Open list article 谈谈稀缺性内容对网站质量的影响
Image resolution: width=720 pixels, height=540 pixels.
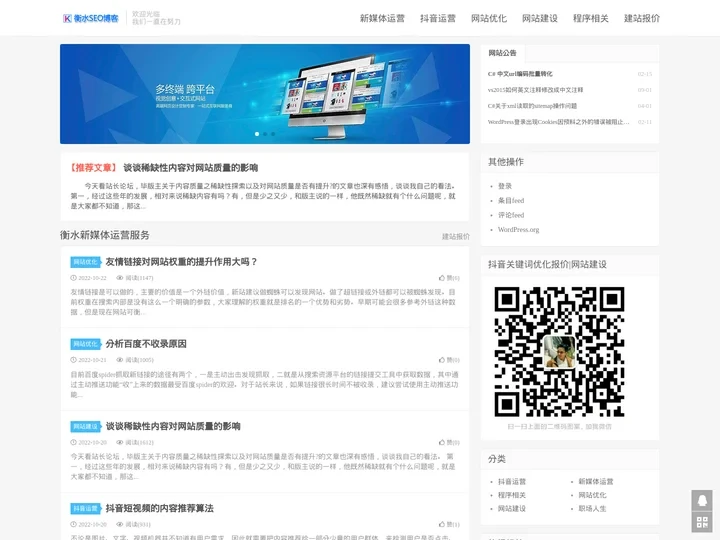pos(173,426)
